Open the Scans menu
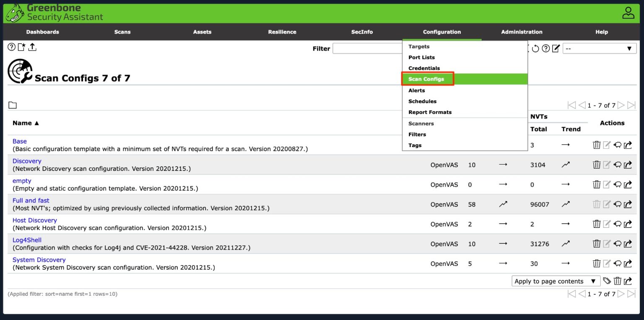This screenshot has height=320, width=644. [122, 32]
